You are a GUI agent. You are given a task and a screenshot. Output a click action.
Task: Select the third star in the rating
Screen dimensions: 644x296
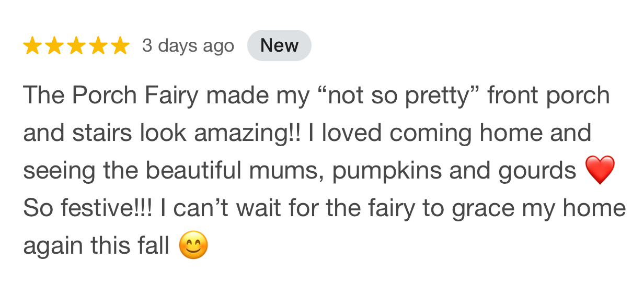coord(76,46)
